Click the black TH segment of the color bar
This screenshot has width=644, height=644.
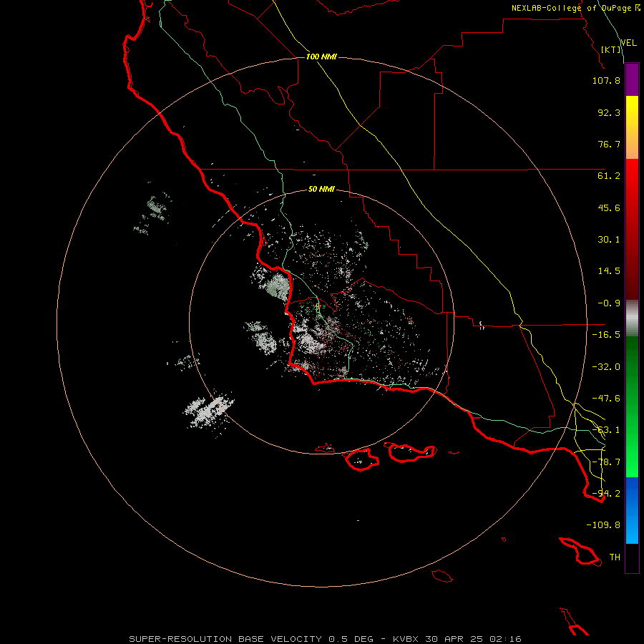[x=632, y=558]
